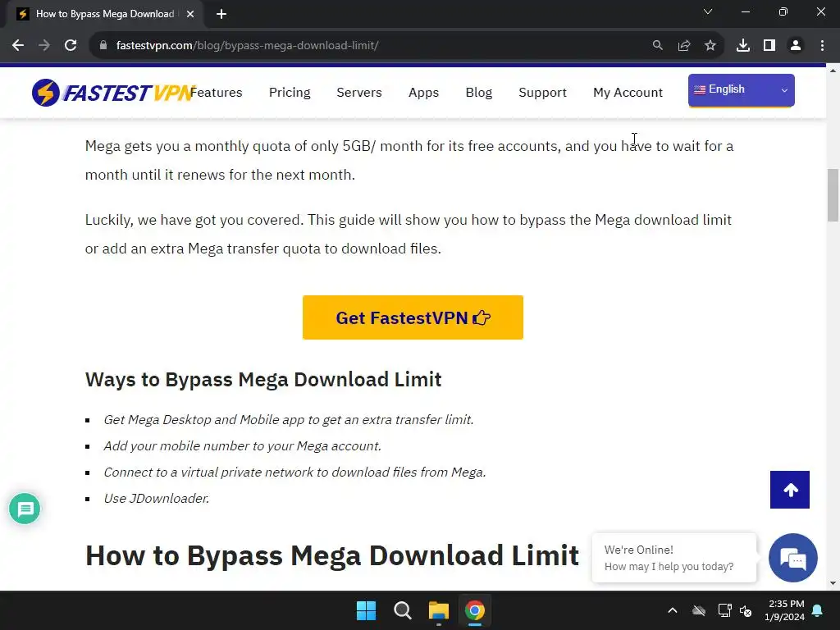This screenshot has width=840, height=630.
Task: Open the blue live chat widget
Action: pos(793,558)
